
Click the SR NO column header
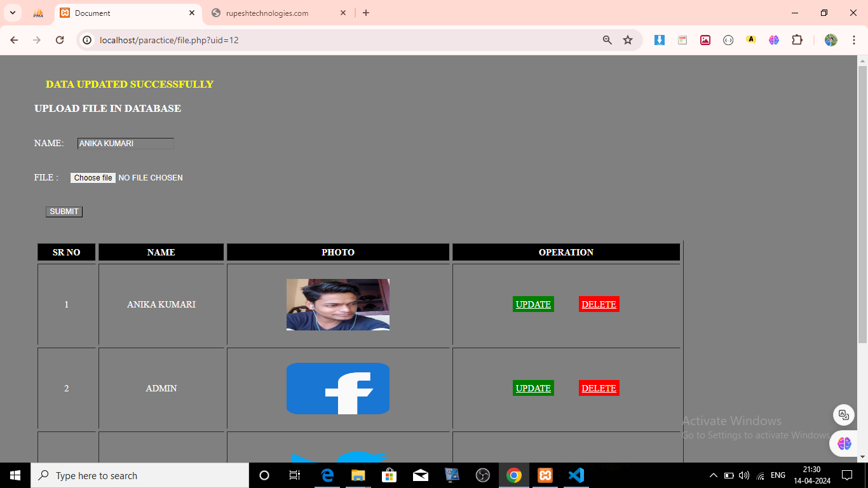[x=67, y=252]
